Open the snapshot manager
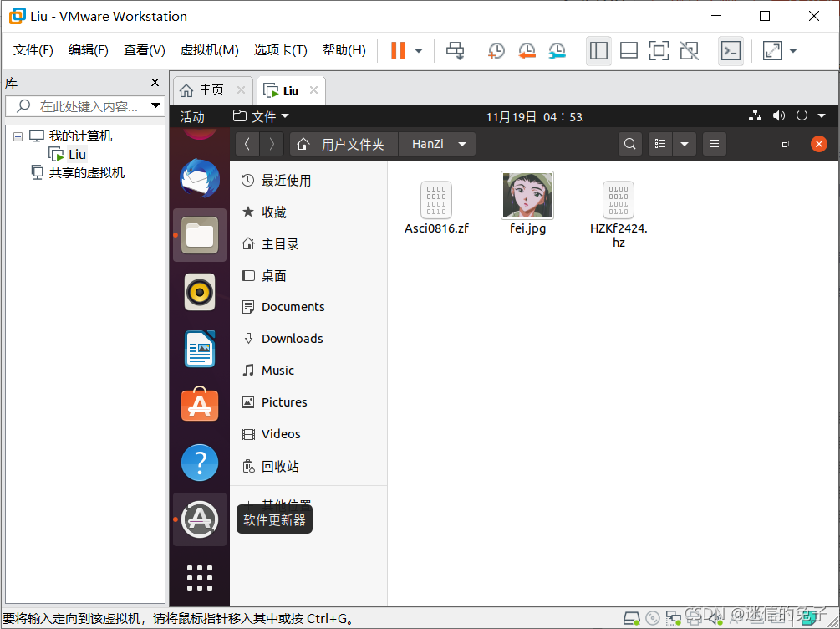840x629 pixels. pyautogui.click(x=557, y=51)
